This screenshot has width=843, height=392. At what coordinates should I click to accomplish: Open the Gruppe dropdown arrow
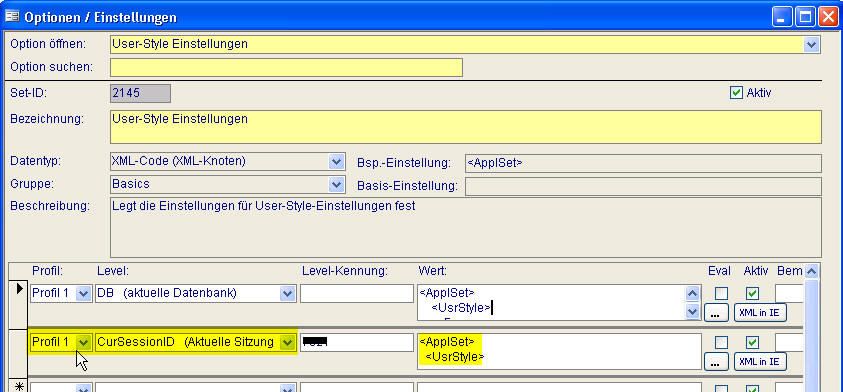336,185
